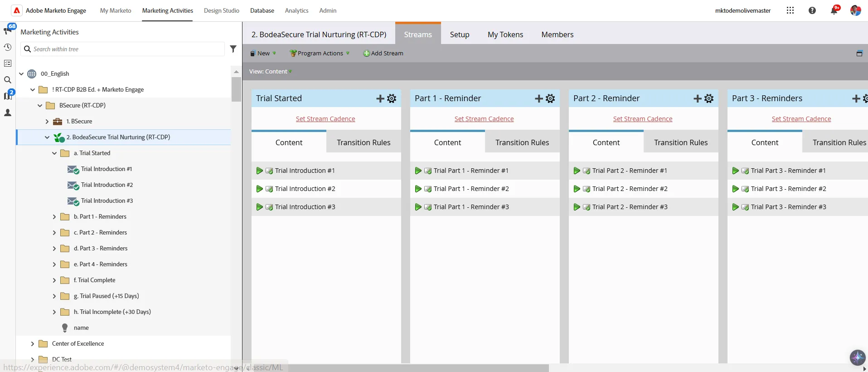
Task: Open the gear settings on Part 1 - Reminder
Action: tap(550, 98)
